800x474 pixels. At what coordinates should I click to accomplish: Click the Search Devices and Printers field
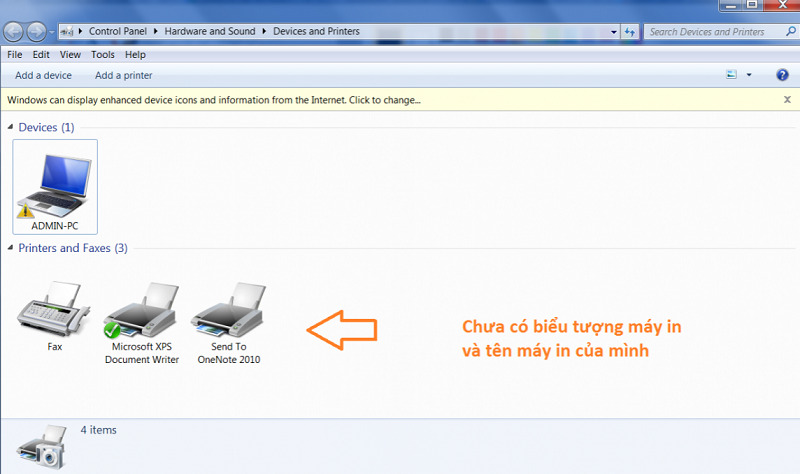(x=710, y=32)
